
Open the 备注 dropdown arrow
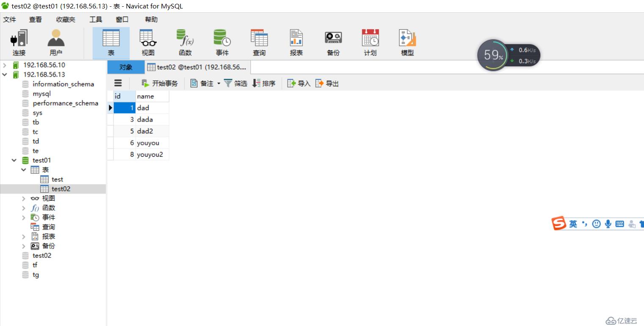(219, 83)
